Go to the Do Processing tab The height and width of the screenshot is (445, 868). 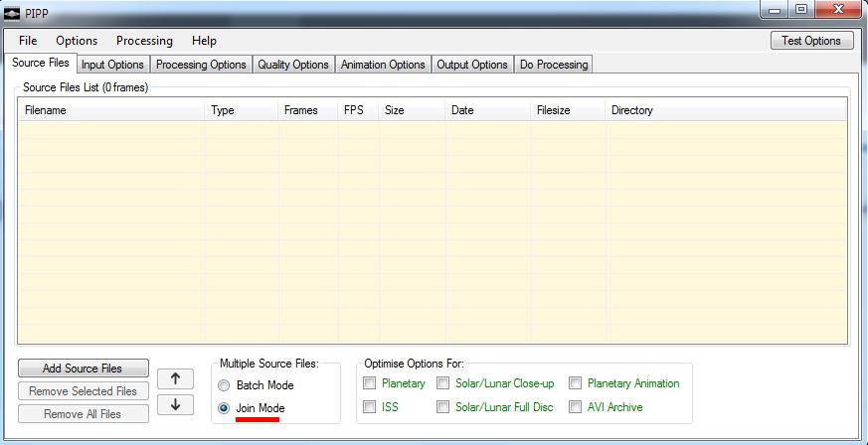click(x=554, y=65)
